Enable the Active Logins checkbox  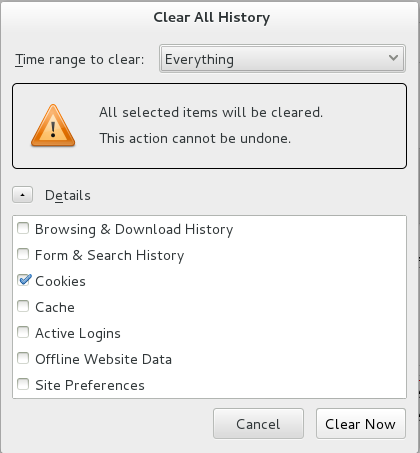(x=23, y=332)
